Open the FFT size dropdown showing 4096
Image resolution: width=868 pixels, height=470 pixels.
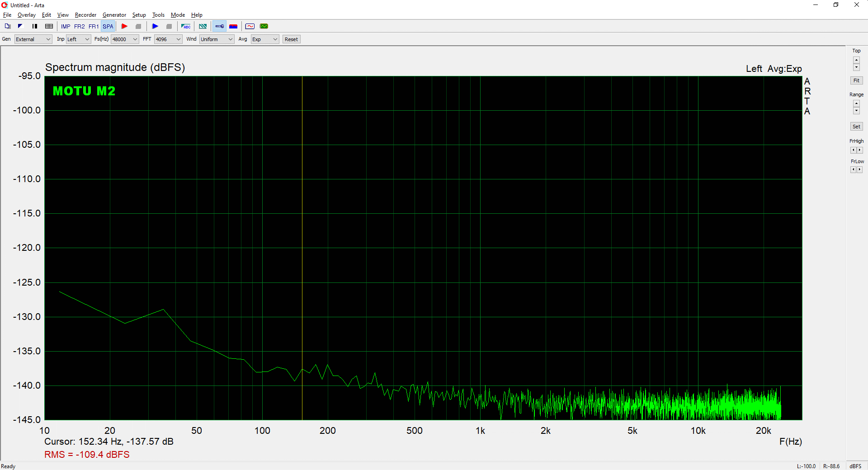(x=168, y=39)
